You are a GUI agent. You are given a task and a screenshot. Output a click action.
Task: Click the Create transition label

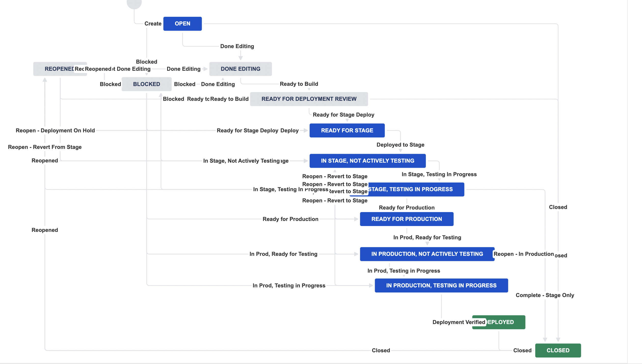pyautogui.click(x=153, y=23)
